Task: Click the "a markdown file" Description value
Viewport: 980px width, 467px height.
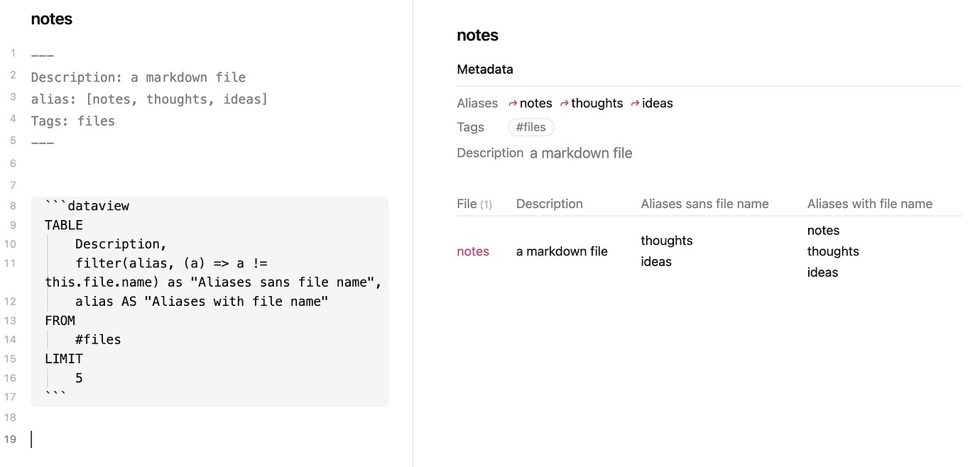Action: click(581, 153)
